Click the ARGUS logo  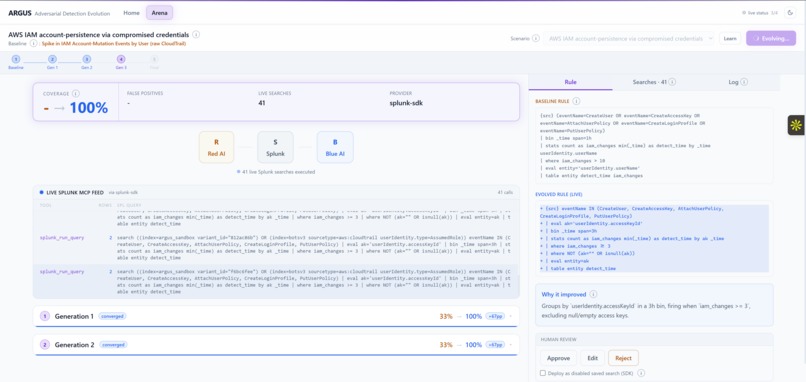point(20,13)
